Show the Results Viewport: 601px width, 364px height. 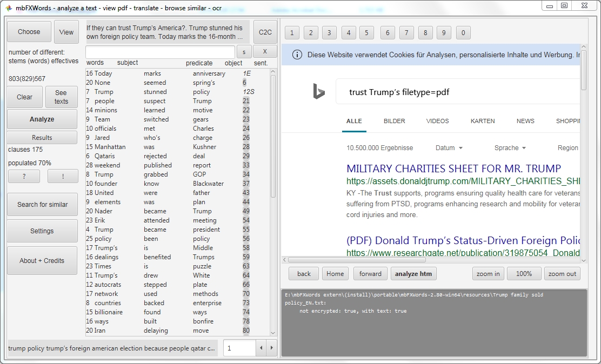coord(42,138)
